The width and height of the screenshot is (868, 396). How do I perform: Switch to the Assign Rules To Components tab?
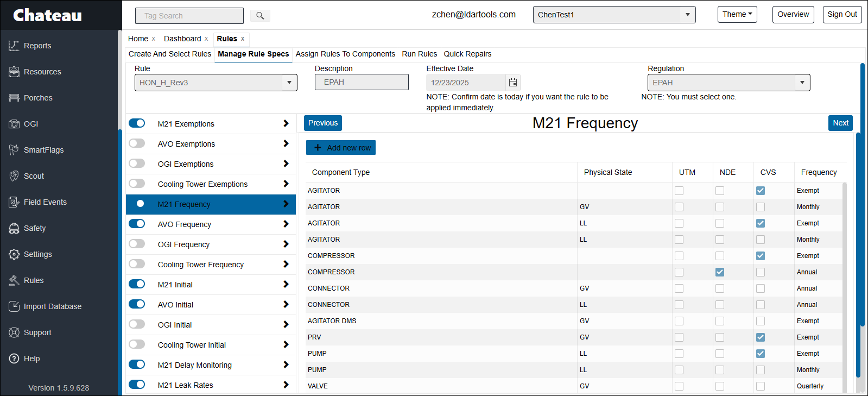click(x=345, y=54)
